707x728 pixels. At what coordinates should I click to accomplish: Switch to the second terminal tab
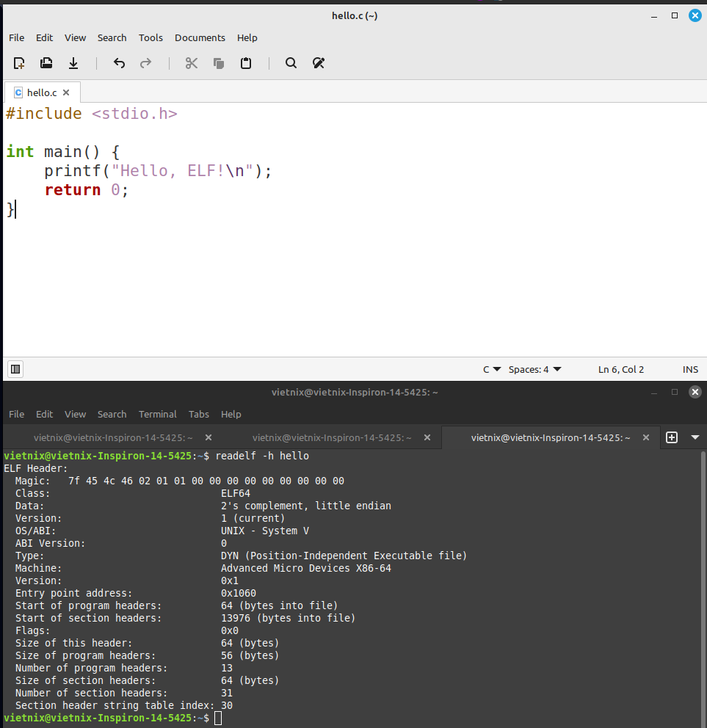(x=332, y=438)
